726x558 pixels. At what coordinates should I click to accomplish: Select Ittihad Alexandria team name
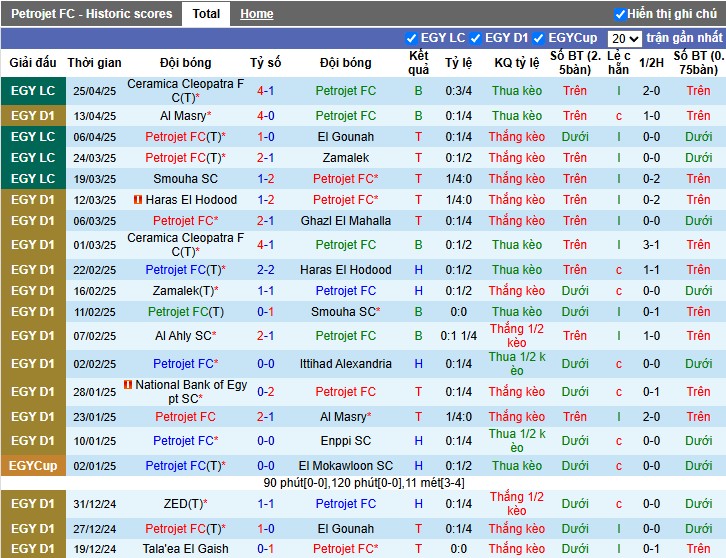[345, 364]
